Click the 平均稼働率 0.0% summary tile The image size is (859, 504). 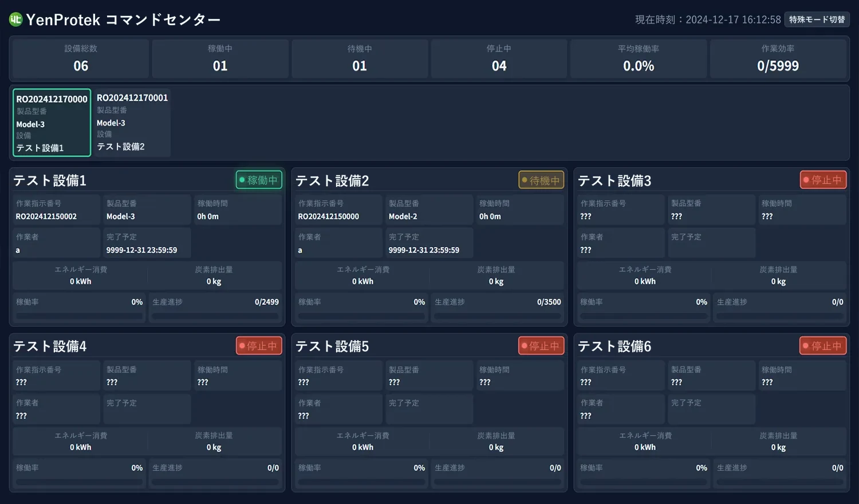[x=639, y=58]
